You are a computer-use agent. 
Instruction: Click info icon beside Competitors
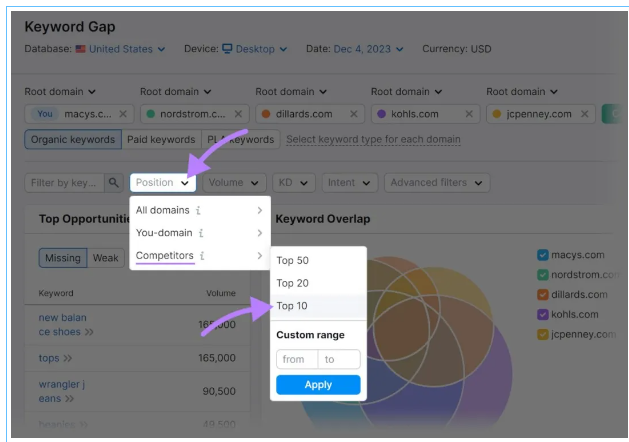[x=202, y=255]
